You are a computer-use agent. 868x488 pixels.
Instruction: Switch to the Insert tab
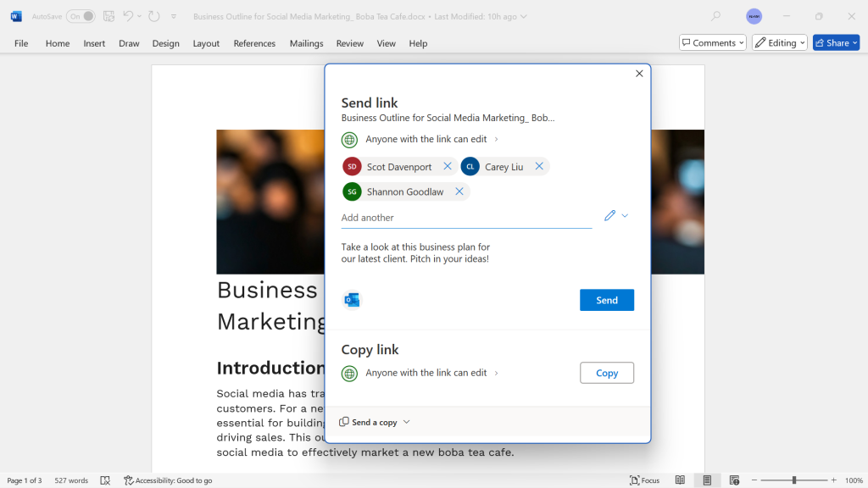click(x=94, y=43)
